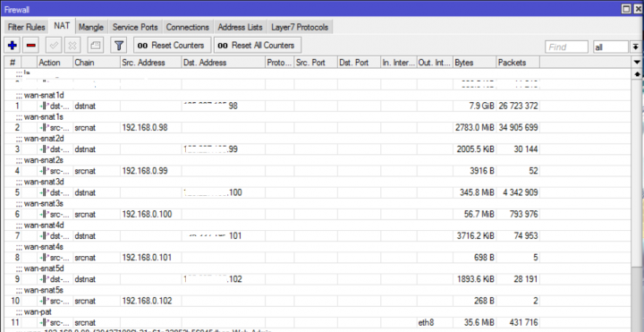Select source address 192.168.0.98
The image size is (644, 332).
pos(145,128)
